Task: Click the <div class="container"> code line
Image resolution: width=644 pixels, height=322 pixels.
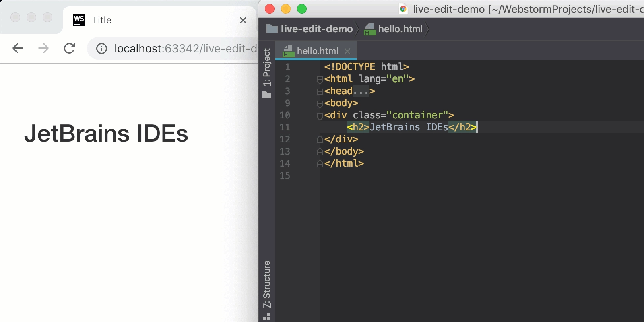Action: tap(389, 115)
